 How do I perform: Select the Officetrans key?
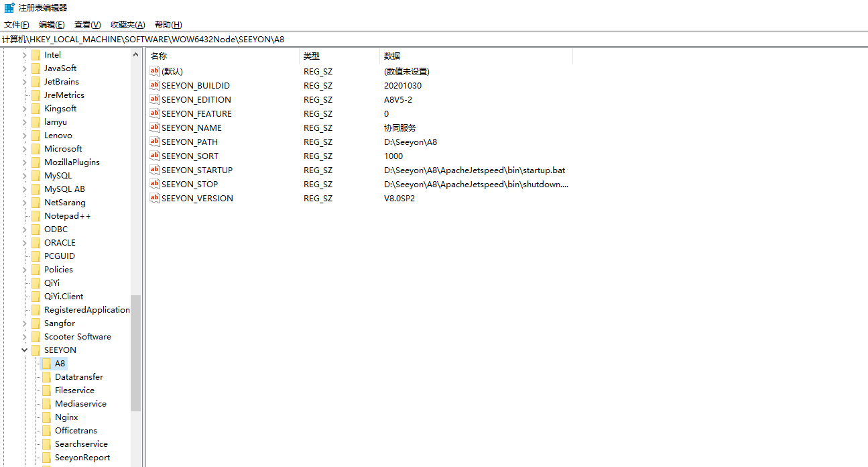76,431
